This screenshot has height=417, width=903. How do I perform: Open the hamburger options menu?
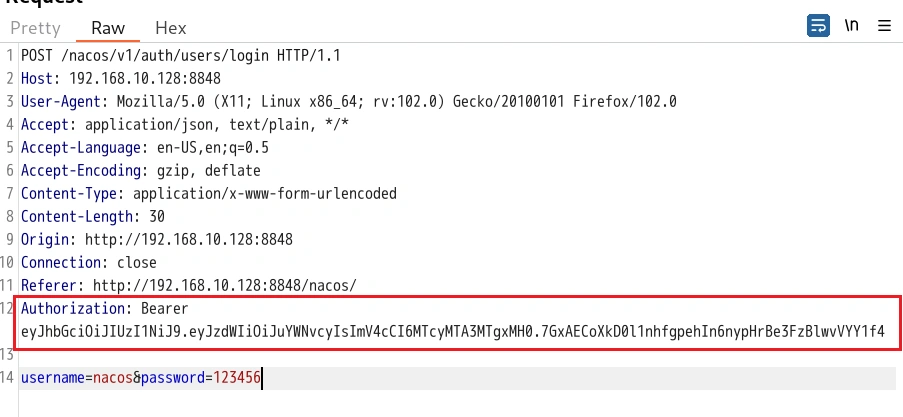tap(884, 26)
